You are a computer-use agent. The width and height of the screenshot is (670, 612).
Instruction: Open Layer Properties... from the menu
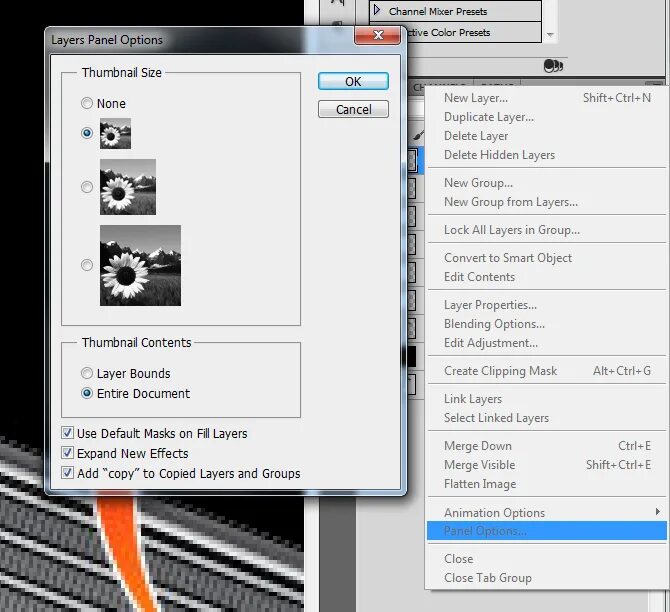pos(547,305)
